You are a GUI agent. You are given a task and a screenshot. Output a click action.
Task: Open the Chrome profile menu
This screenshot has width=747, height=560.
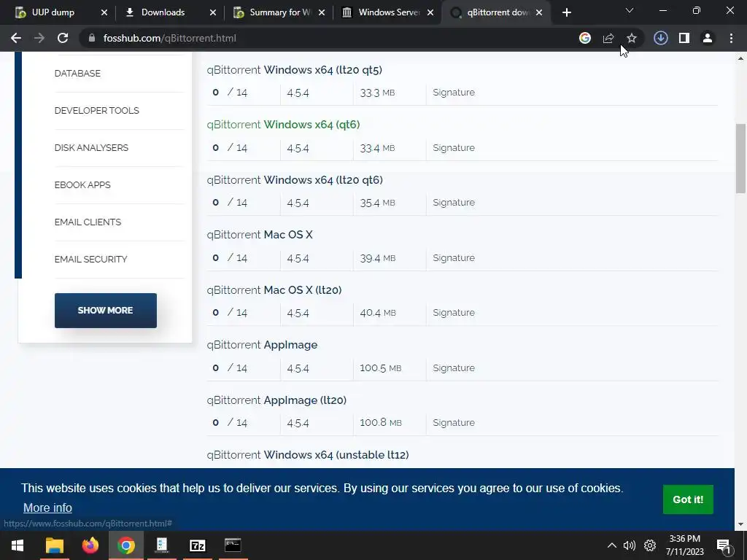708,38
